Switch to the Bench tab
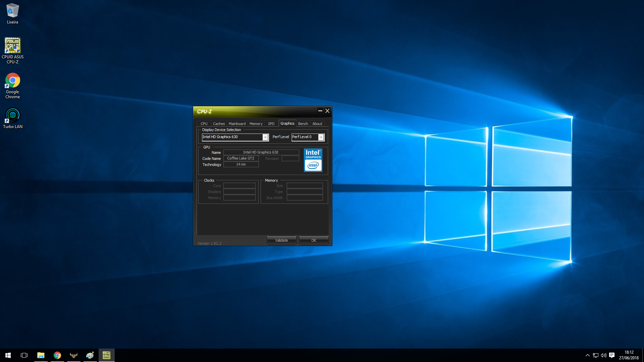 303,124
